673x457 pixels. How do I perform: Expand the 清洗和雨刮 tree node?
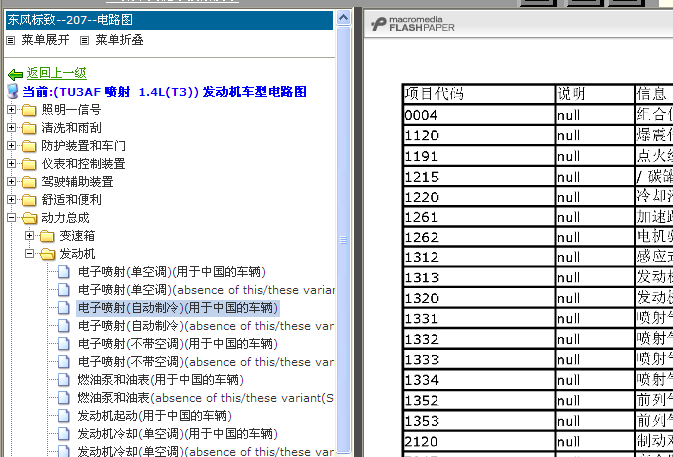12,128
